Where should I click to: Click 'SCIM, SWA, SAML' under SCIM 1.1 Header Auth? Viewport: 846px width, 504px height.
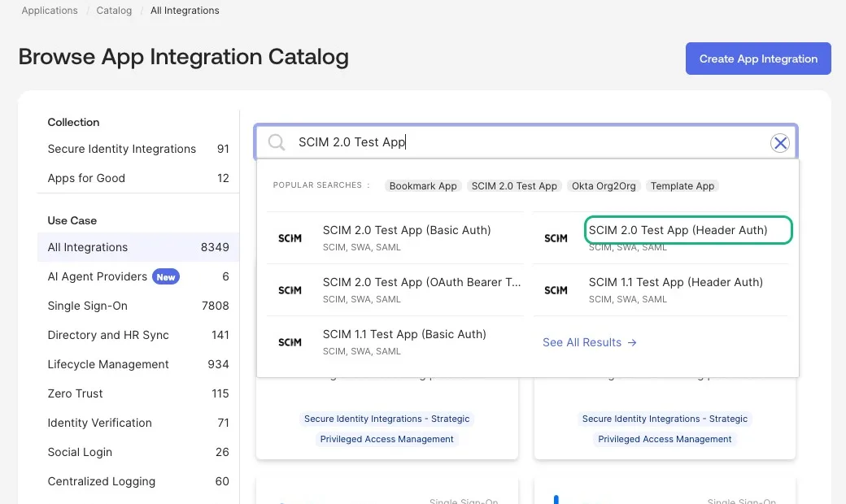point(627,299)
